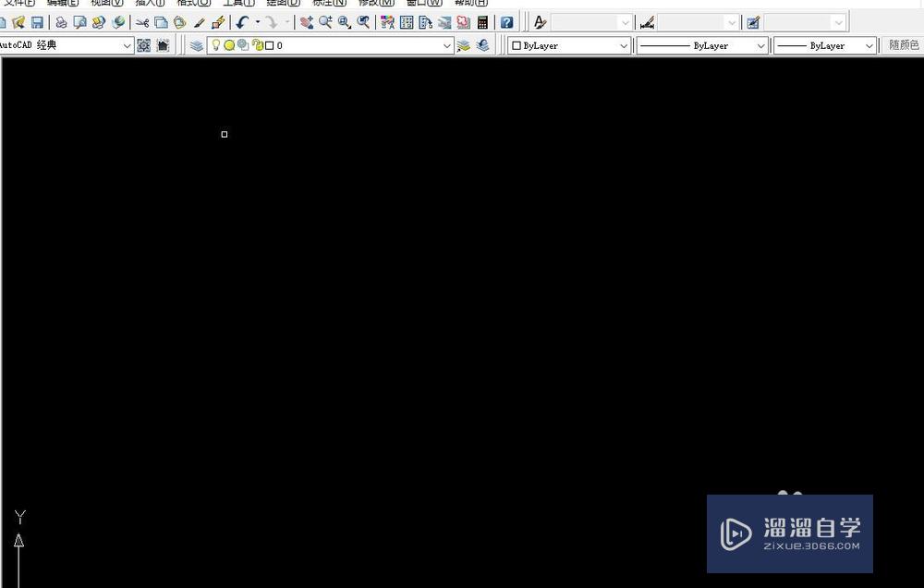The height and width of the screenshot is (588, 924).
Task: Activate the Pan Realtime tool
Action: [x=304, y=21]
